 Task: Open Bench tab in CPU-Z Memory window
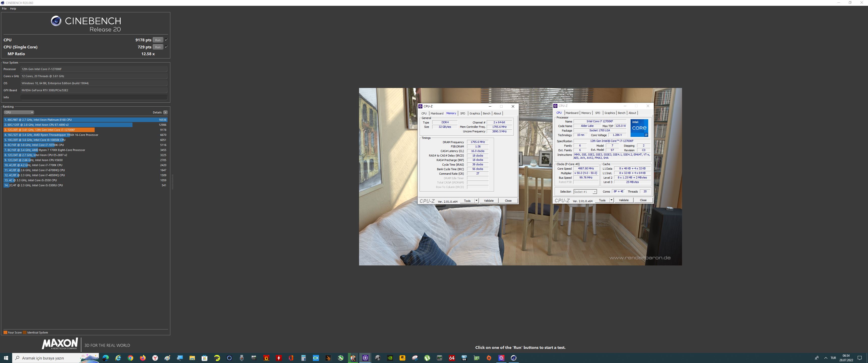point(486,113)
